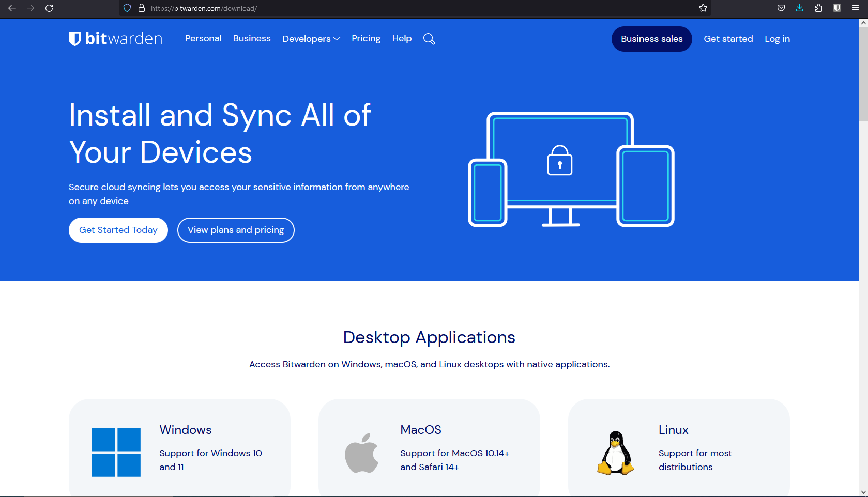The width and height of the screenshot is (868, 497).
Task: Open the tracking protection shield icon
Action: click(x=127, y=8)
